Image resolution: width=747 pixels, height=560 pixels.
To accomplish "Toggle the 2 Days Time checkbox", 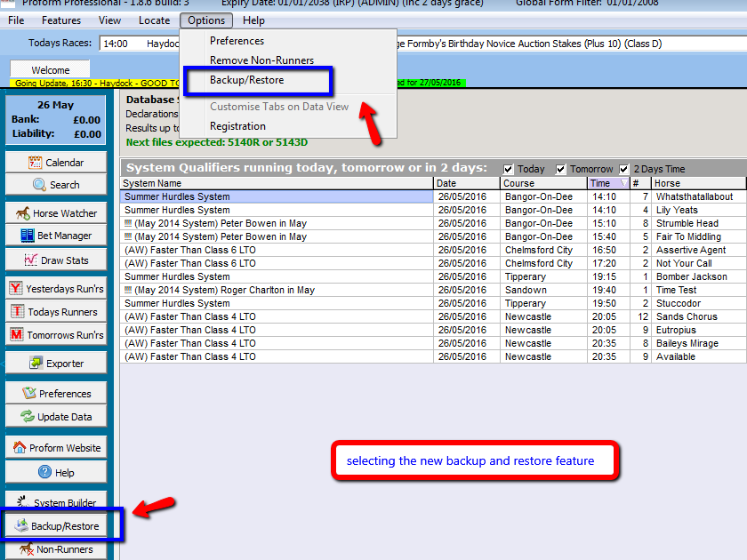I will click(x=623, y=169).
